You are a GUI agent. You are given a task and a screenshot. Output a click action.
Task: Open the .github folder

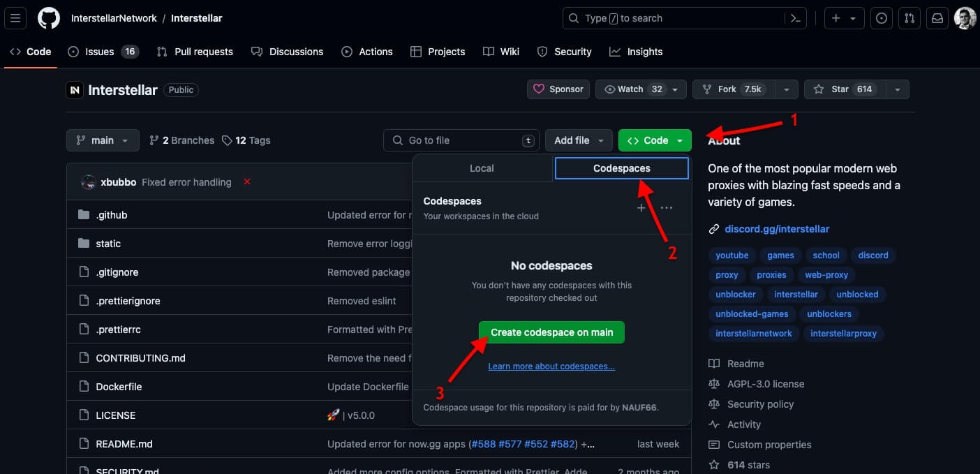click(x=112, y=215)
